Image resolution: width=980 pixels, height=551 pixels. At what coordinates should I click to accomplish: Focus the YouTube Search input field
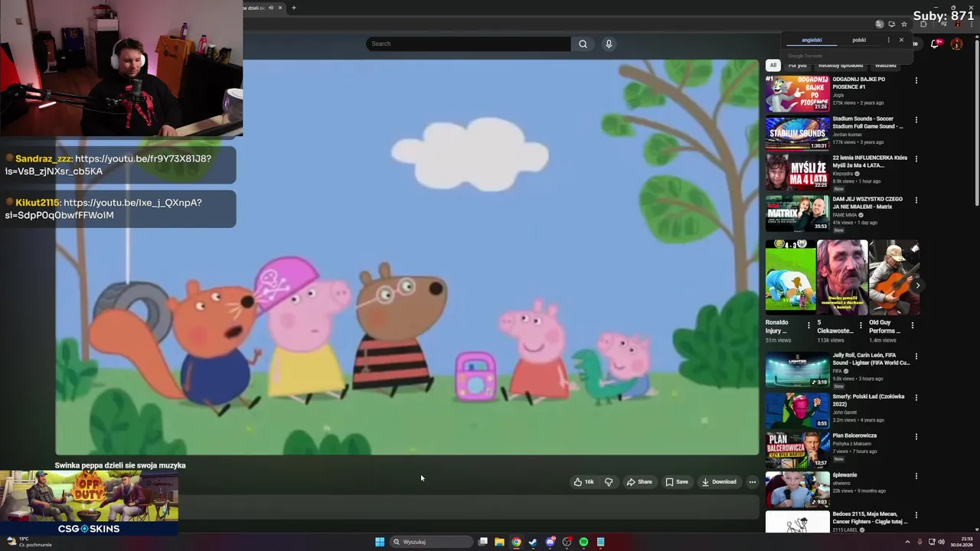[x=469, y=44]
